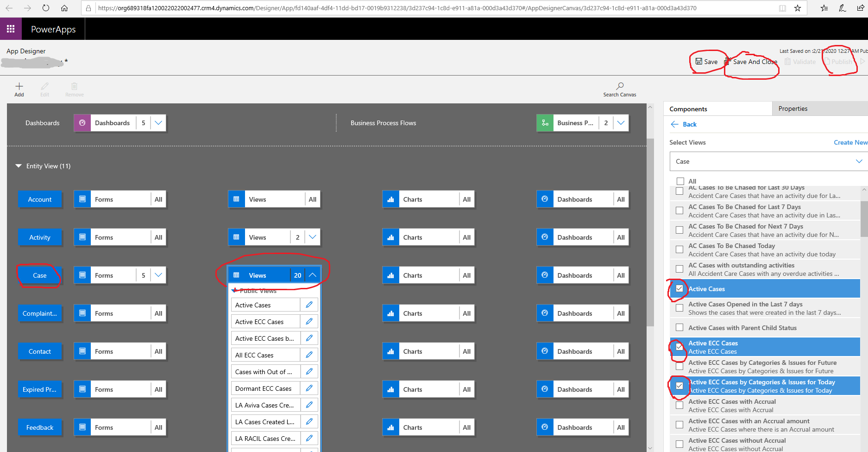Select the Activity entity tile
The image size is (868, 452).
pos(40,237)
